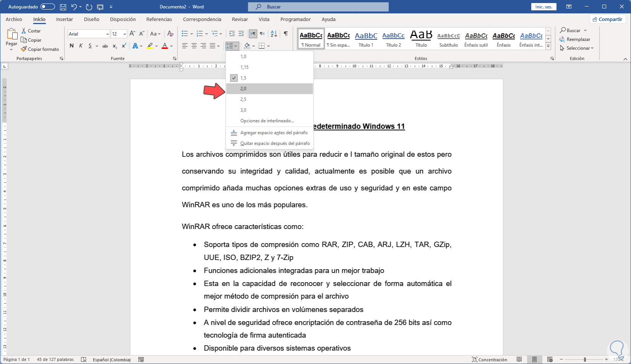Toggle Print Layout view
This screenshot has width=631, height=364.
pos(534,359)
